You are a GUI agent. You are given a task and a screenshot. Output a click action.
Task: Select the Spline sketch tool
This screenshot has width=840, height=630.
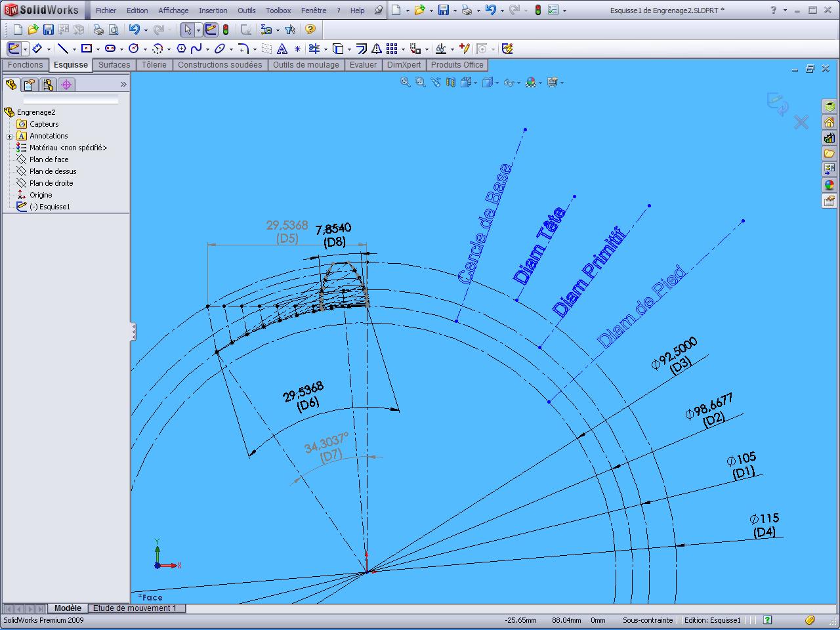click(x=196, y=49)
